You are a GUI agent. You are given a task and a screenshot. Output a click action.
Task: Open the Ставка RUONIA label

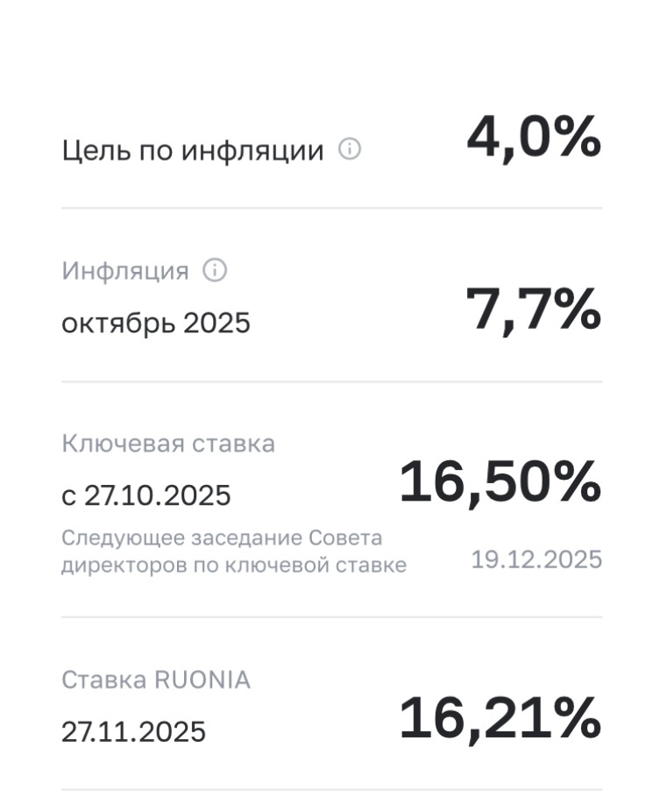coord(155,680)
